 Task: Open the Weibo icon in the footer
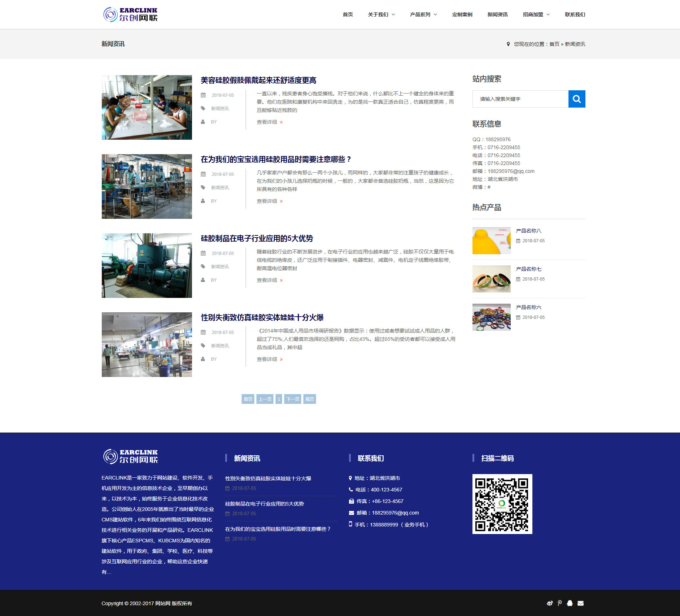click(550, 603)
